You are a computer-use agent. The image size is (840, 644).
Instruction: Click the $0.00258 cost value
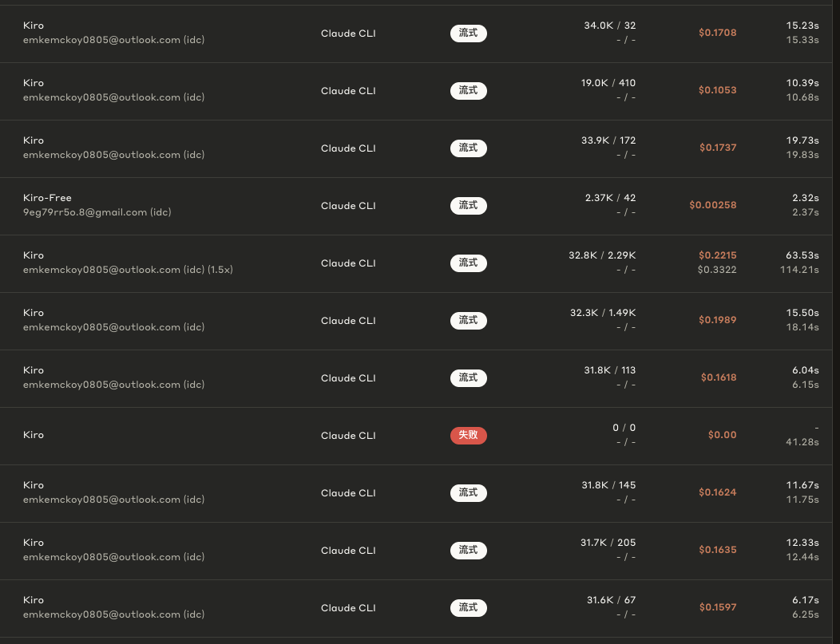(x=712, y=205)
